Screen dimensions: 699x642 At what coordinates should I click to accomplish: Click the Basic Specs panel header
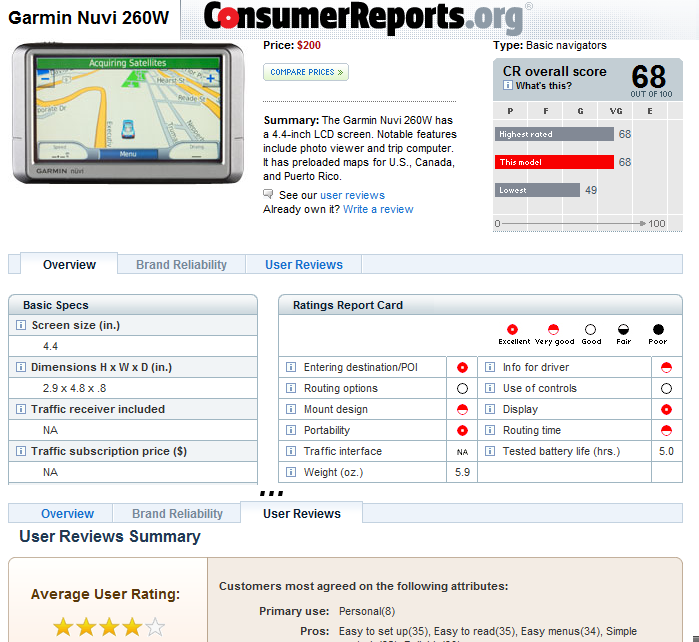pyautogui.click(x=133, y=305)
